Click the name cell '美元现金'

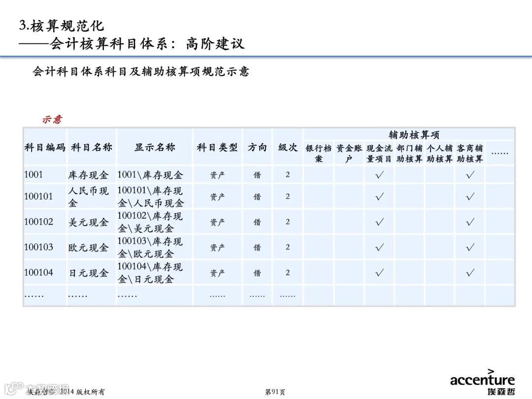coord(88,222)
